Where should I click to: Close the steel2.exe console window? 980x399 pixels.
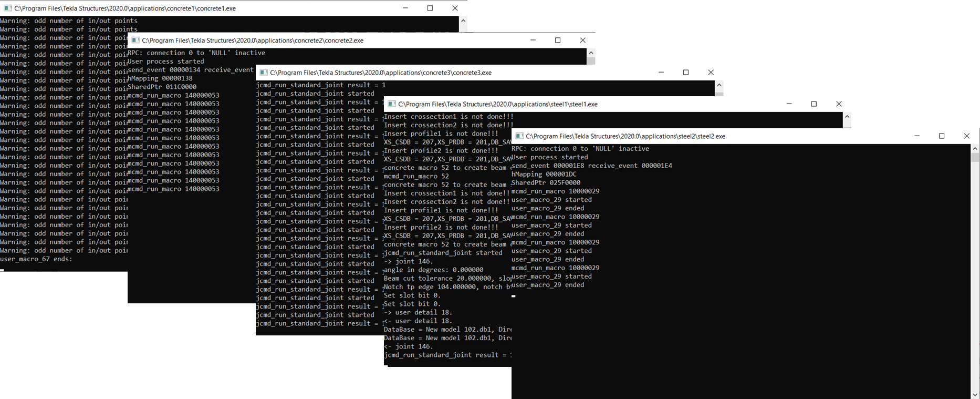[x=966, y=136]
